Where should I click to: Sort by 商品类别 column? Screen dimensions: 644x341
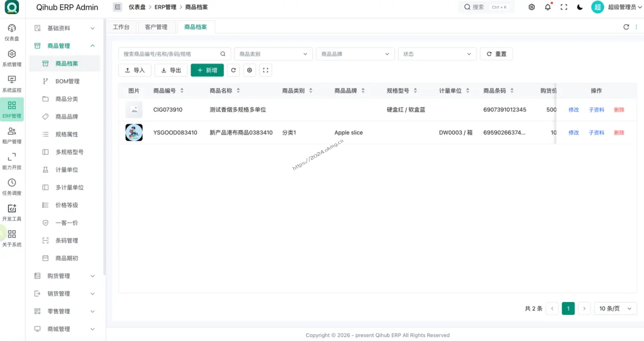coord(311,91)
